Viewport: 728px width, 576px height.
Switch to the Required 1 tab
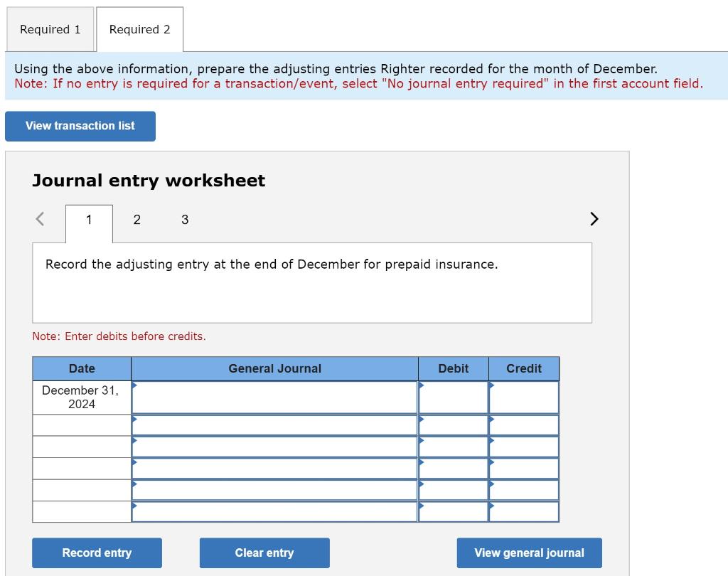tap(50, 29)
